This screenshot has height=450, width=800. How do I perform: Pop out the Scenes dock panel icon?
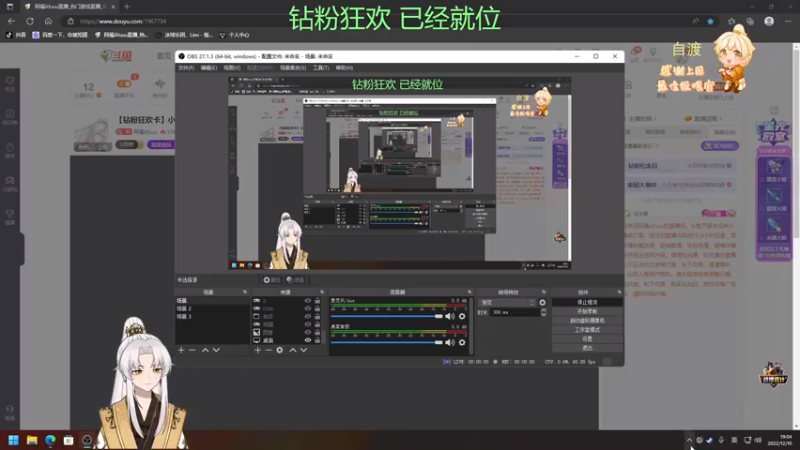(x=245, y=292)
